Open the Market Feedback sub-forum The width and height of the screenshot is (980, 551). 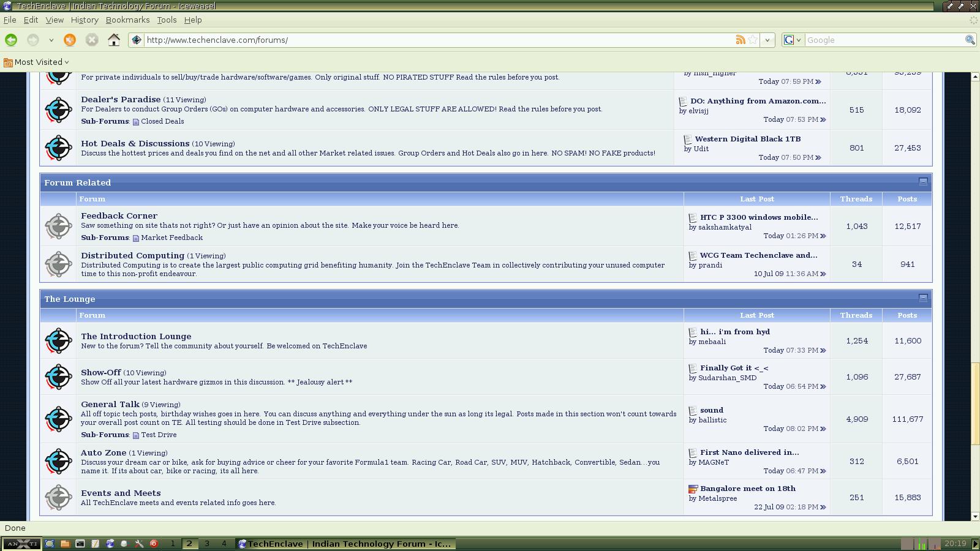pyautogui.click(x=171, y=238)
